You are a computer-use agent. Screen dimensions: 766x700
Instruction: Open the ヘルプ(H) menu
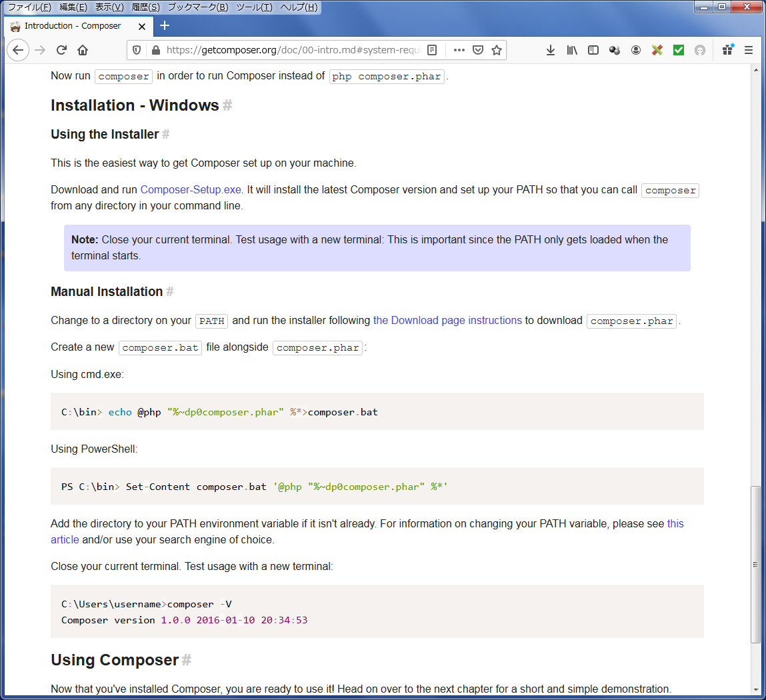299,7
